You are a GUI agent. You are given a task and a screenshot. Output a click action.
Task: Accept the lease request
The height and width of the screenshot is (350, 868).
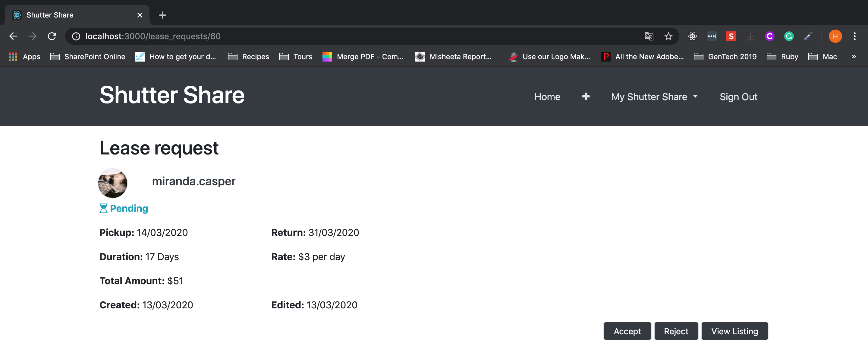(x=627, y=331)
